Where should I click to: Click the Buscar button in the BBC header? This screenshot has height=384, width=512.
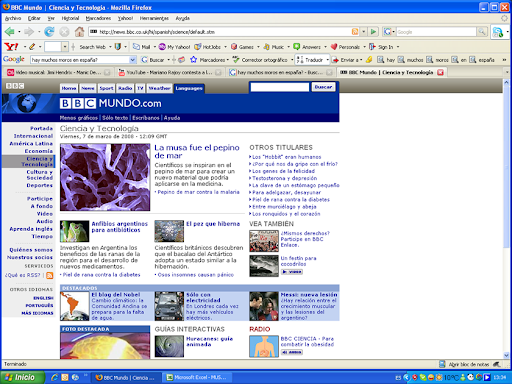pyautogui.click(x=323, y=87)
